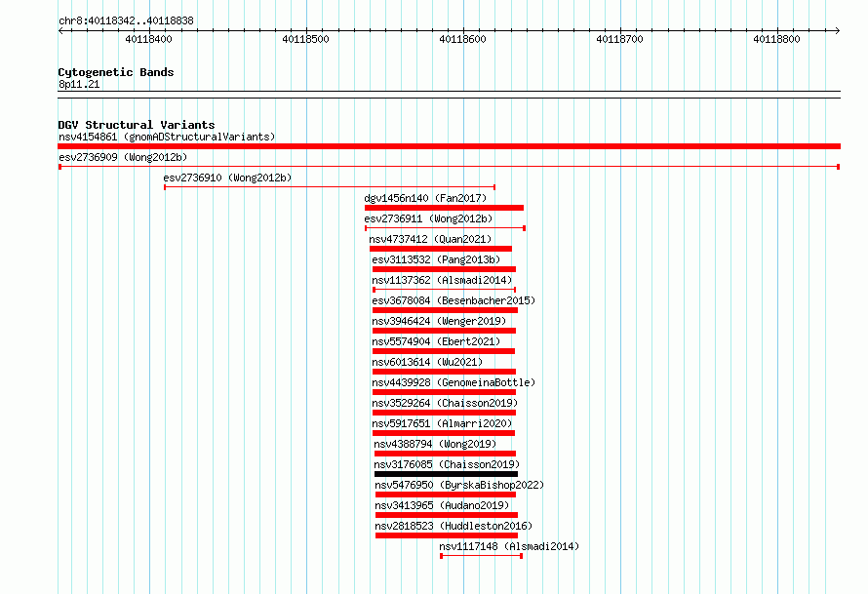
Task: Click ruler position 40118700
Action: (619, 39)
